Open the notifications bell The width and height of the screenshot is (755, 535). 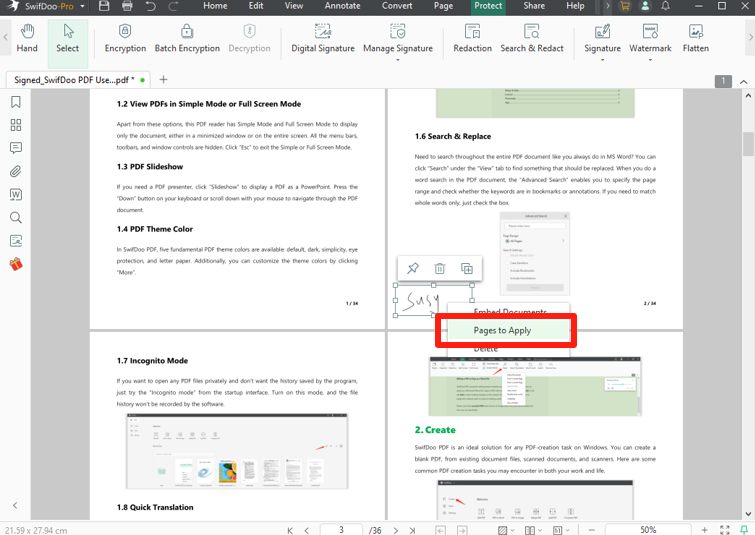click(x=665, y=6)
